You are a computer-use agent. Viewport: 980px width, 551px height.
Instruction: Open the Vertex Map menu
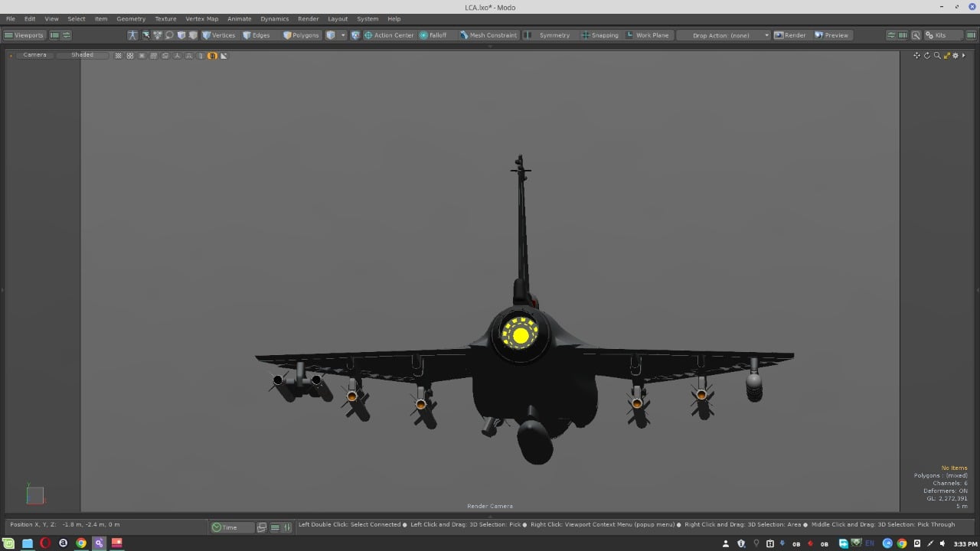(201, 18)
